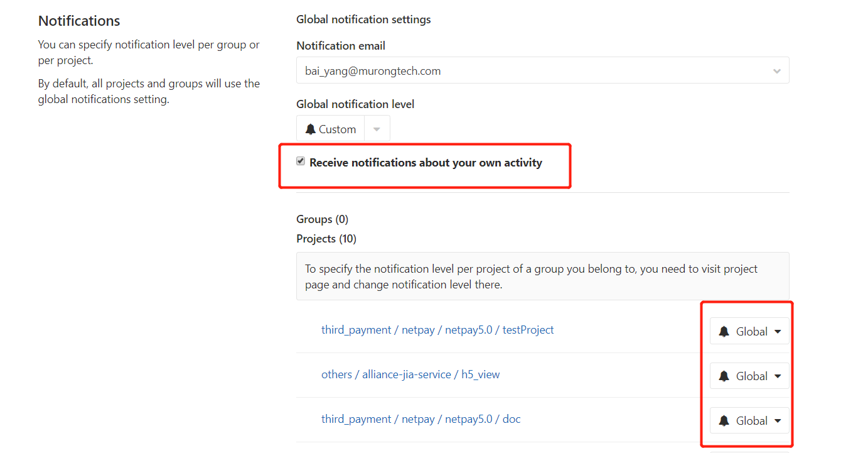
Task: Open third_payment / netpay / netpay5.0 / testProject link
Action: (437, 330)
